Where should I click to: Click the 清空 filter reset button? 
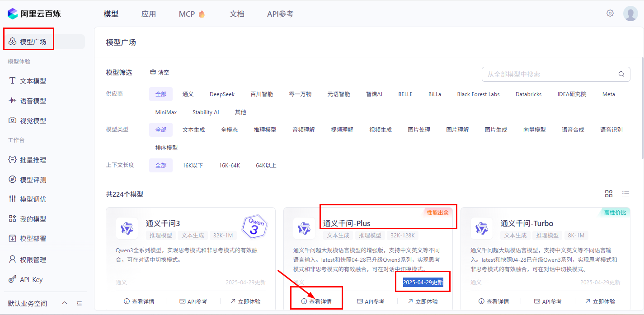tap(160, 72)
